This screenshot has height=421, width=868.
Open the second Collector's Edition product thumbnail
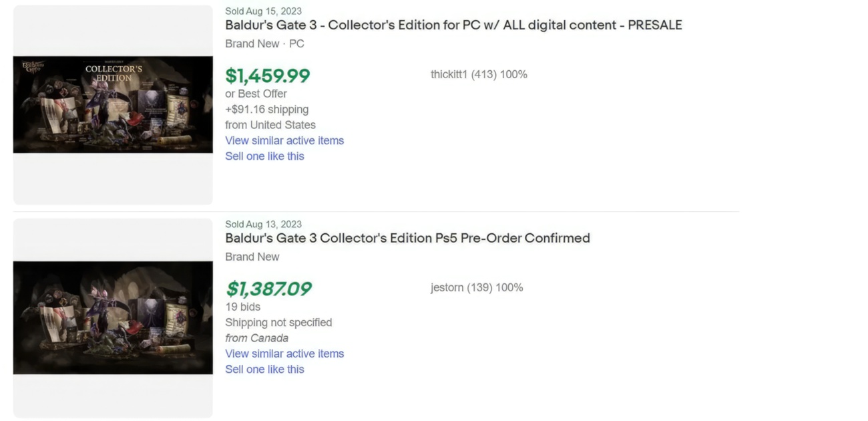[x=112, y=317]
